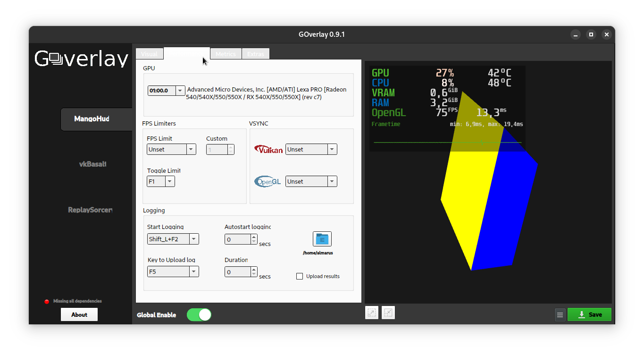Increase the Autostart logging value
644x356 pixels.
(x=254, y=237)
